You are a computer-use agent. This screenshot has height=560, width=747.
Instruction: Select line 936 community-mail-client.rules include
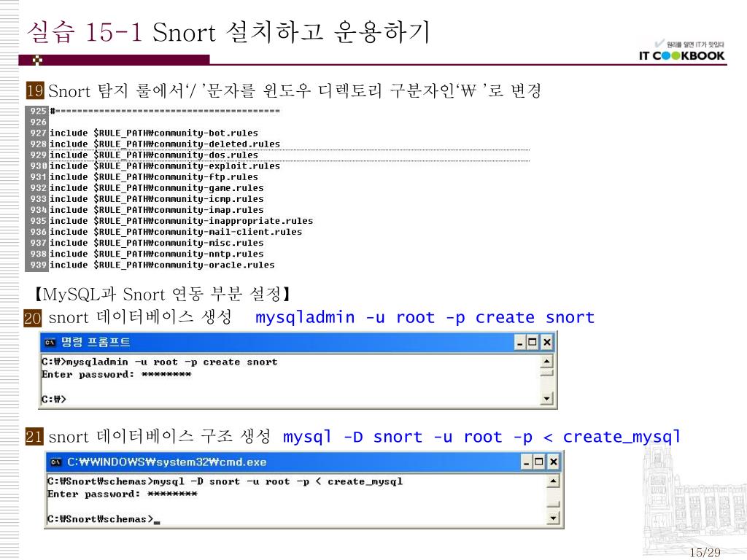(176, 231)
